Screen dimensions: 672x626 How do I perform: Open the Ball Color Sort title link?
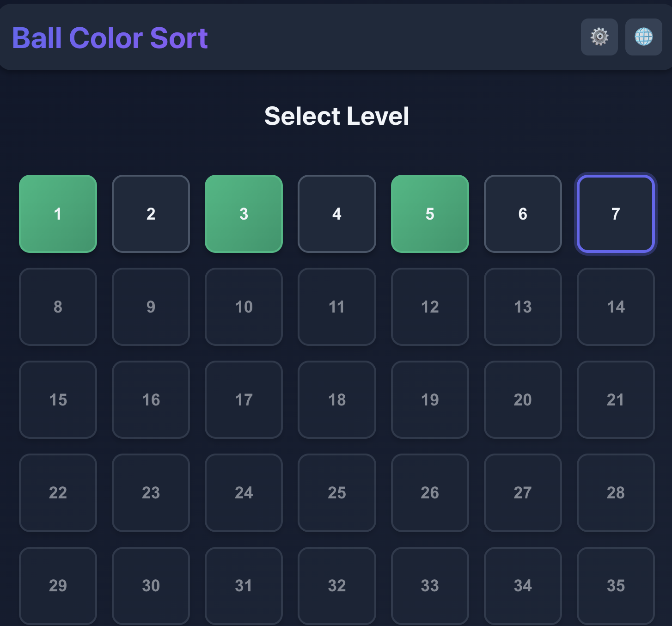110,38
